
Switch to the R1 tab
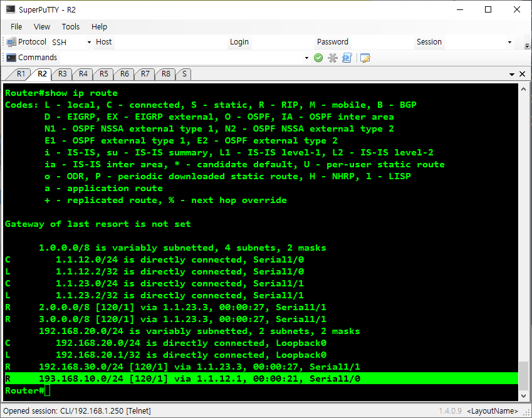point(20,74)
